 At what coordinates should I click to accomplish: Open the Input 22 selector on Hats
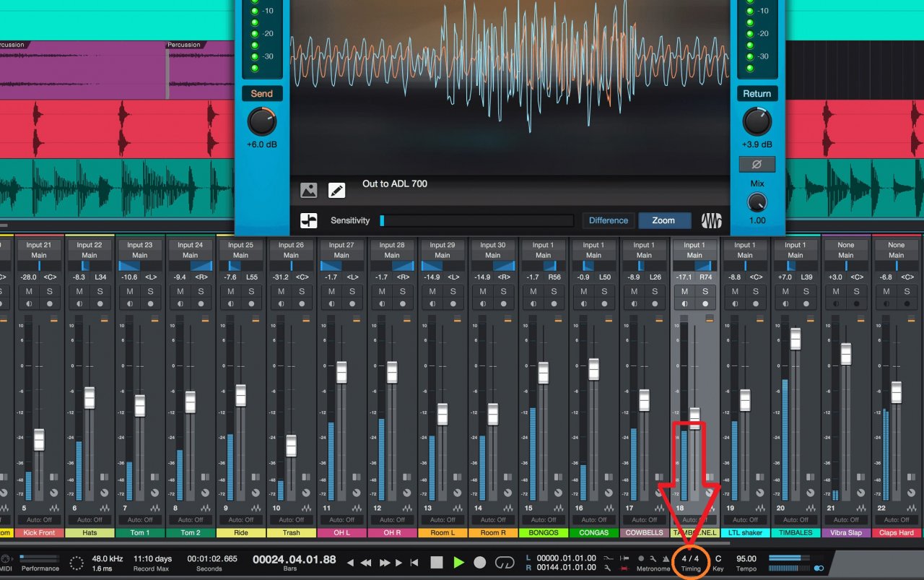pos(90,245)
